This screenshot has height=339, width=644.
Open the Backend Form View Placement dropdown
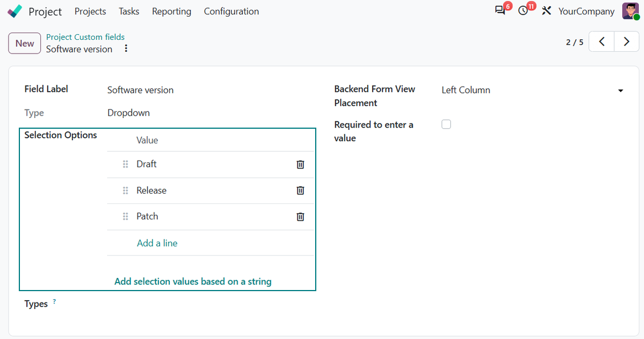tap(532, 90)
